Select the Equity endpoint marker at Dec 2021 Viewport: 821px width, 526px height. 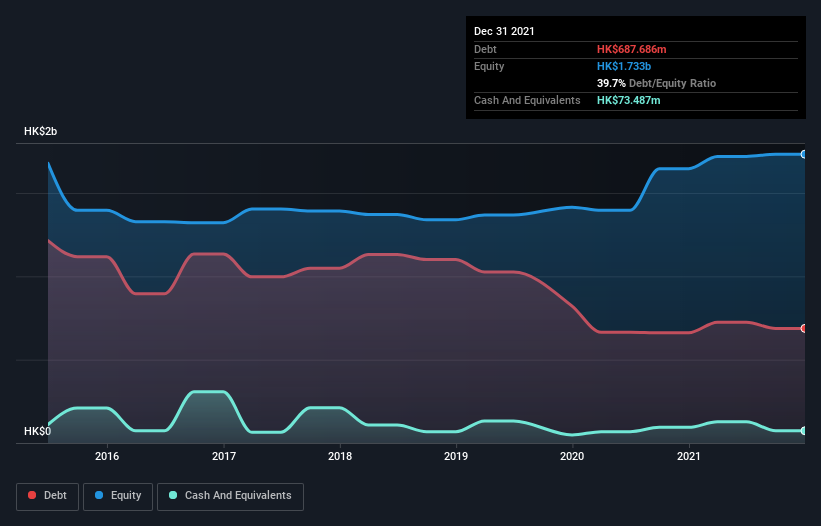point(804,154)
